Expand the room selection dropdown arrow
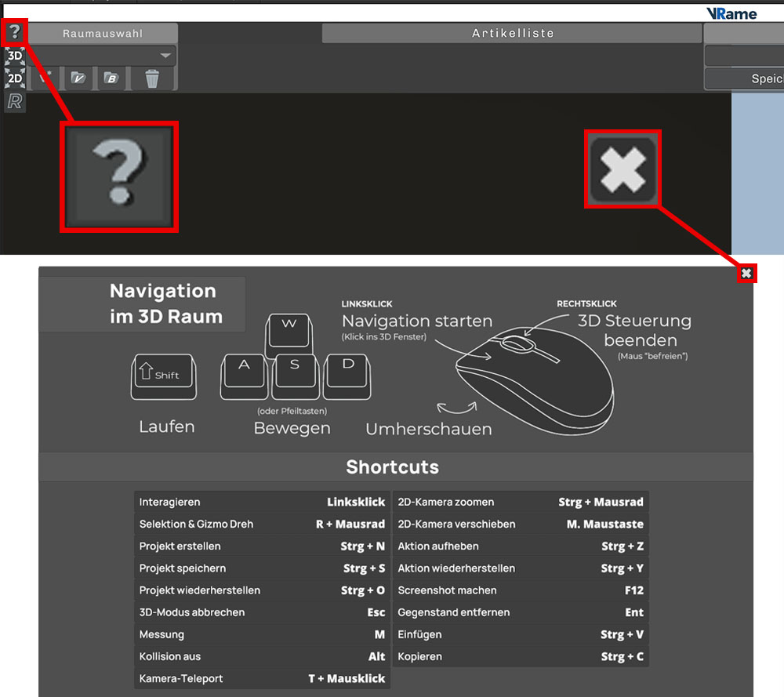This screenshot has height=697, width=784. (x=165, y=56)
